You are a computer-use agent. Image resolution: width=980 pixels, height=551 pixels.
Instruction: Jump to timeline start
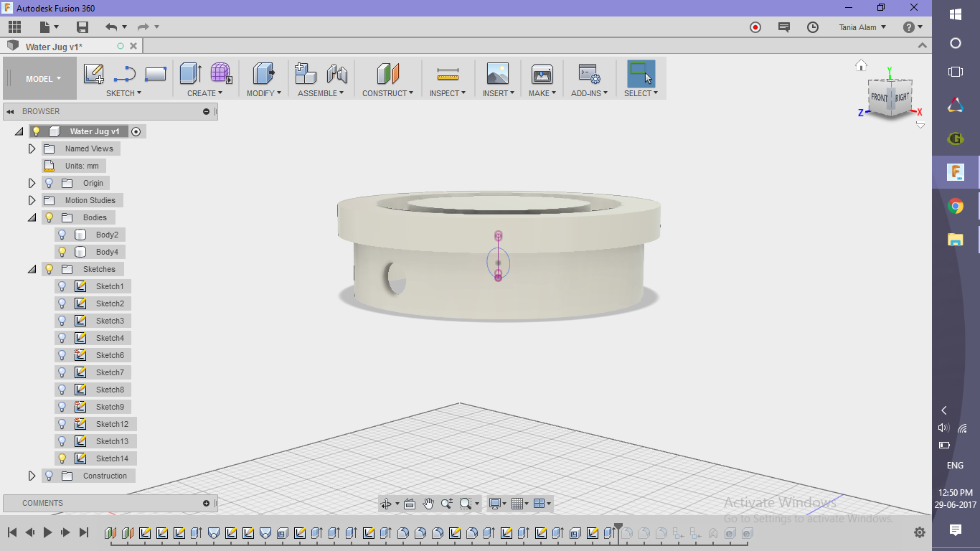(12, 532)
